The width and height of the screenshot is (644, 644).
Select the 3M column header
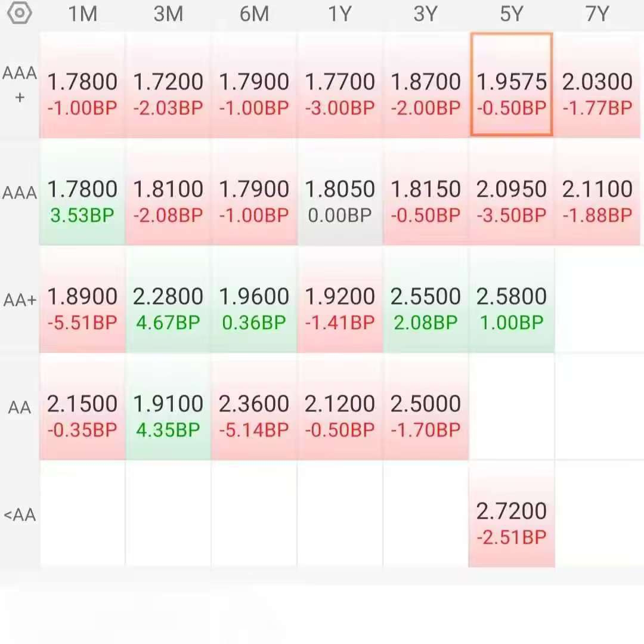[168, 14]
